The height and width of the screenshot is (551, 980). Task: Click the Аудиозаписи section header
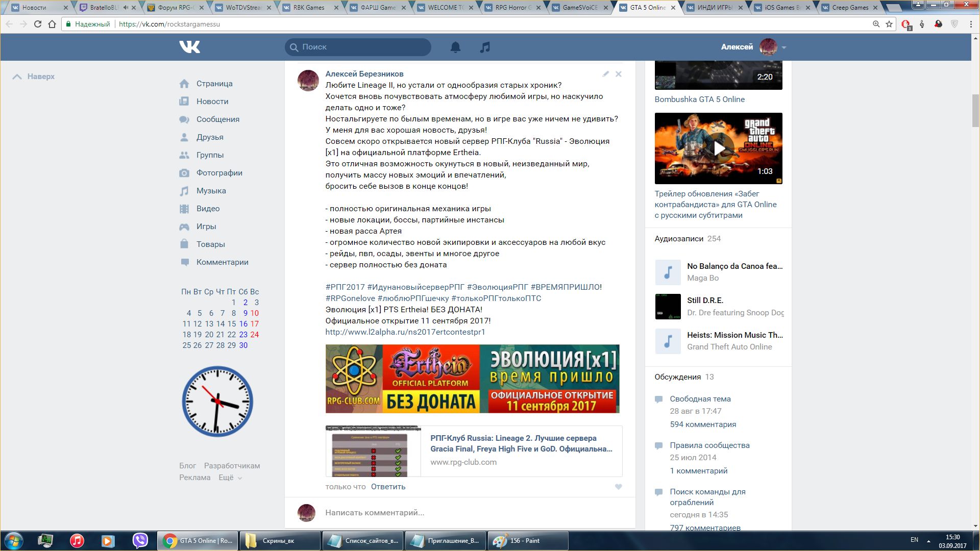pyautogui.click(x=679, y=239)
